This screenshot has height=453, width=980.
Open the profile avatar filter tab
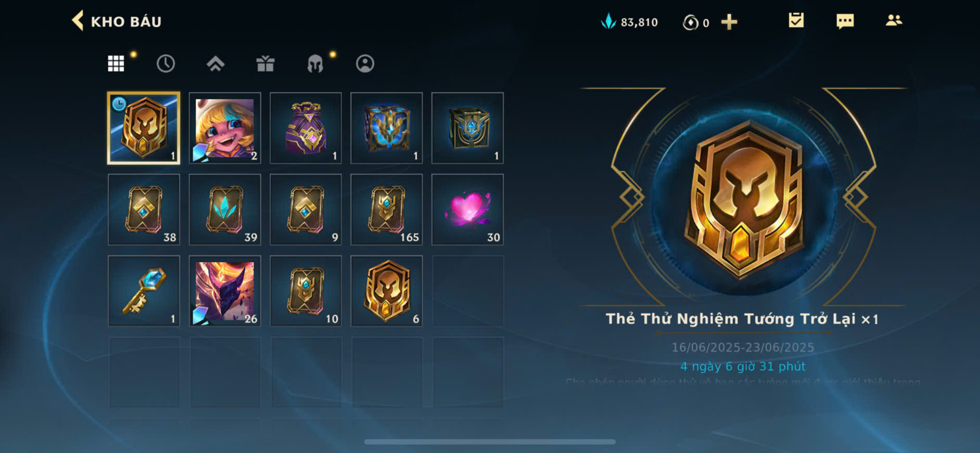[365, 64]
